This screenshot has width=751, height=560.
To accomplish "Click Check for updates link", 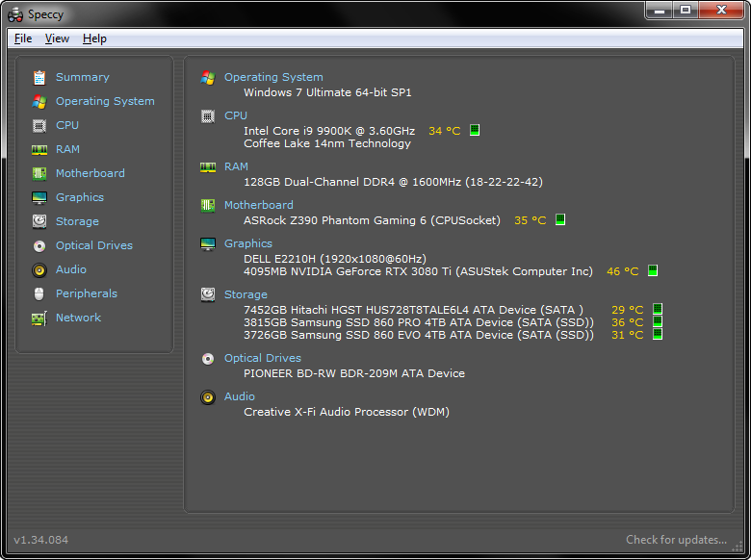I will [x=676, y=540].
